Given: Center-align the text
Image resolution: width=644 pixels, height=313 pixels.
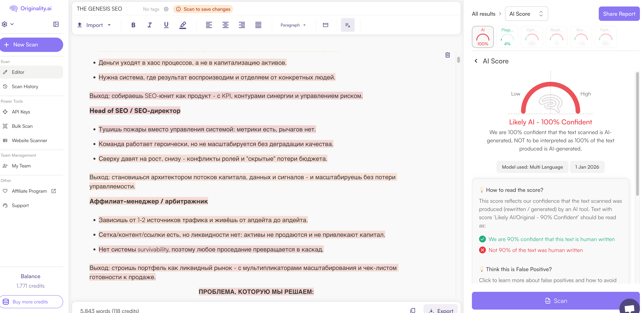Looking at the screenshot, I should (x=225, y=25).
